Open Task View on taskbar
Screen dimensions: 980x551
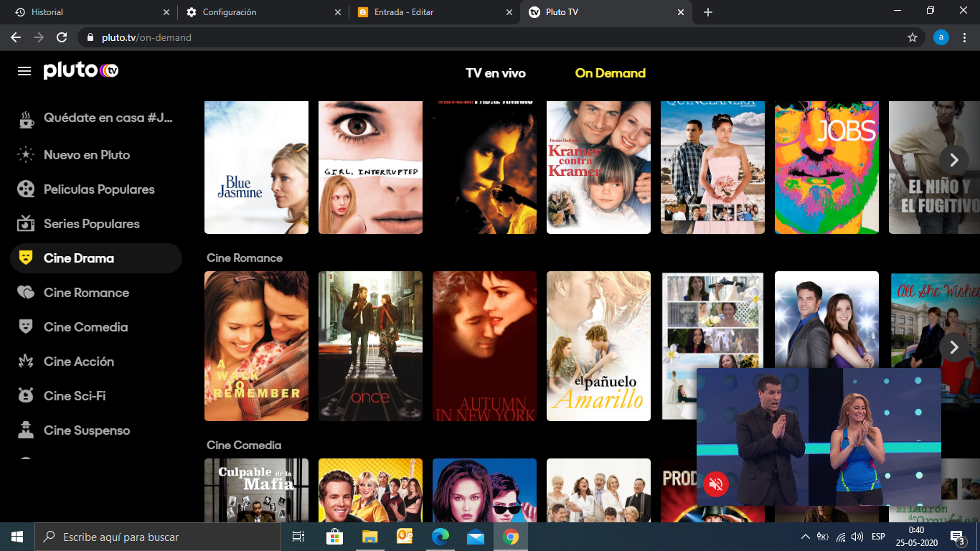pos(298,537)
